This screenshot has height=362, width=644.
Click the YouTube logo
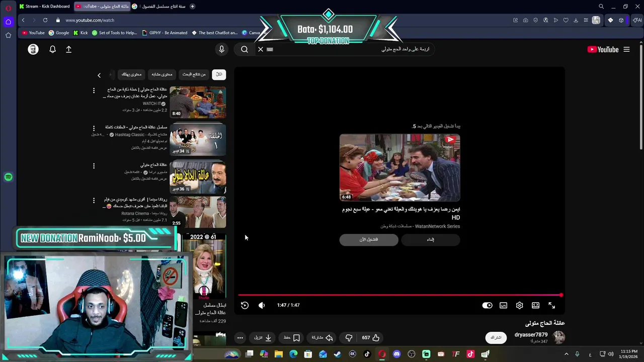click(603, 49)
